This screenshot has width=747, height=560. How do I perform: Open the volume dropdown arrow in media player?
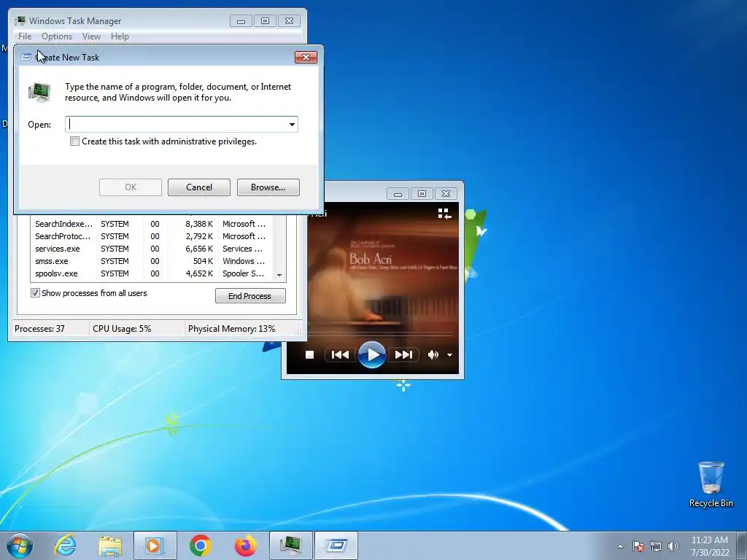tap(449, 355)
